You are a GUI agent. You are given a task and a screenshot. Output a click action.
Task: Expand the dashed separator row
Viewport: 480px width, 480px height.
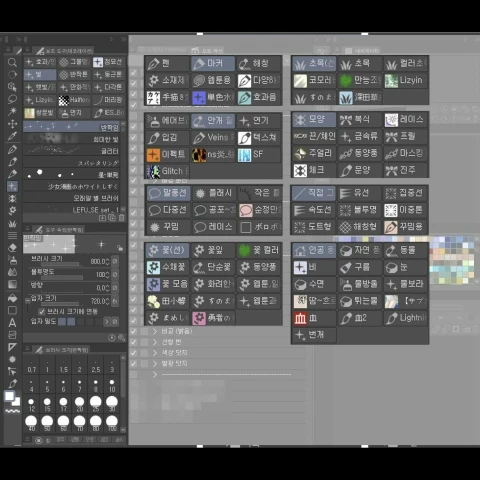tap(155, 375)
